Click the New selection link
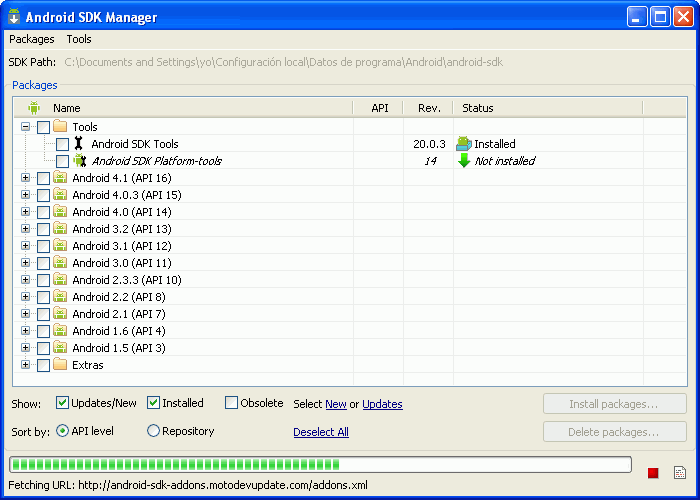The width and height of the screenshot is (700, 500). tap(336, 404)
